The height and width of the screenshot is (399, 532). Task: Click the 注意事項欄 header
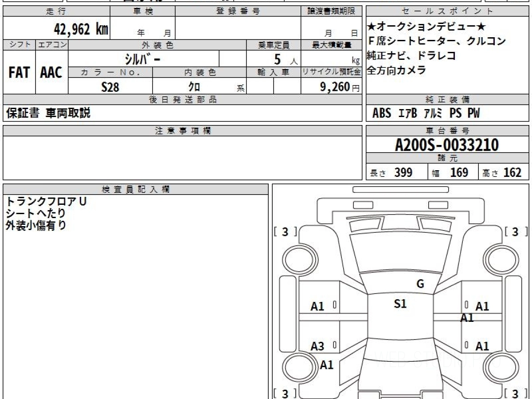(182, 131)
